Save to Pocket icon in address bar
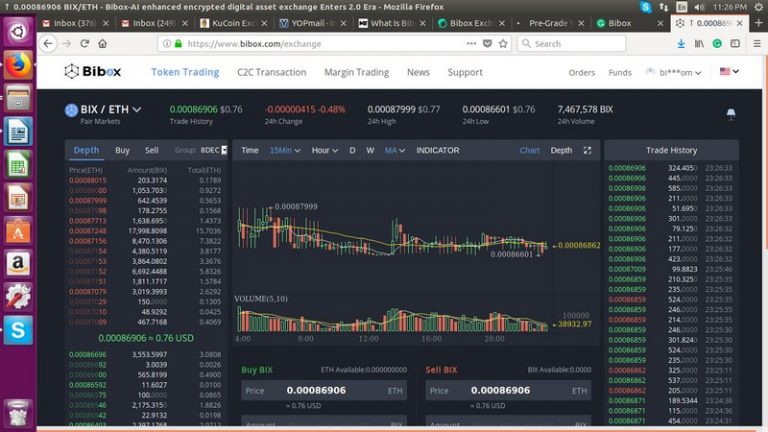768x432 pixels. click(x=487, y=44)
